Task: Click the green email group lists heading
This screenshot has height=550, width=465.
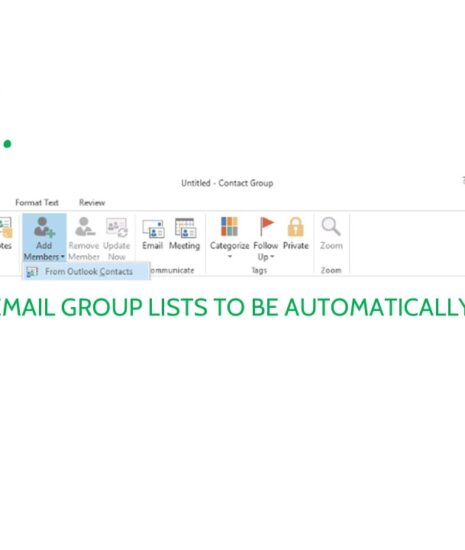Action: 232,307
